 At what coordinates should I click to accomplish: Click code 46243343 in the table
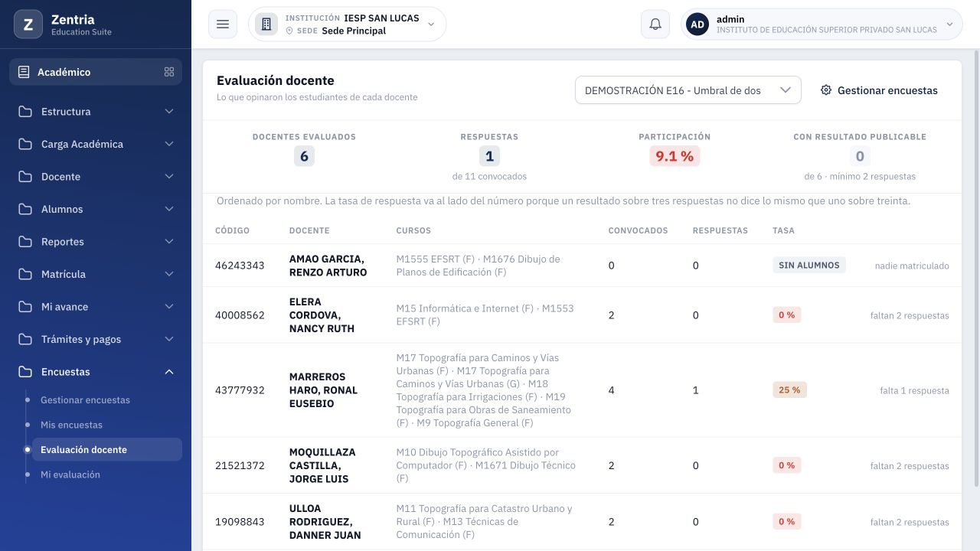(240, 266)
